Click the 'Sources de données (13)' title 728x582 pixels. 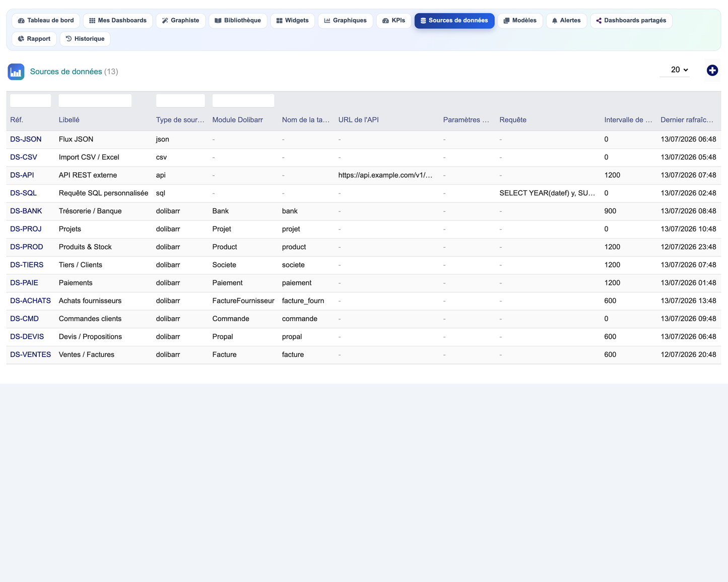pyautogui.click(x=74, y=71)
